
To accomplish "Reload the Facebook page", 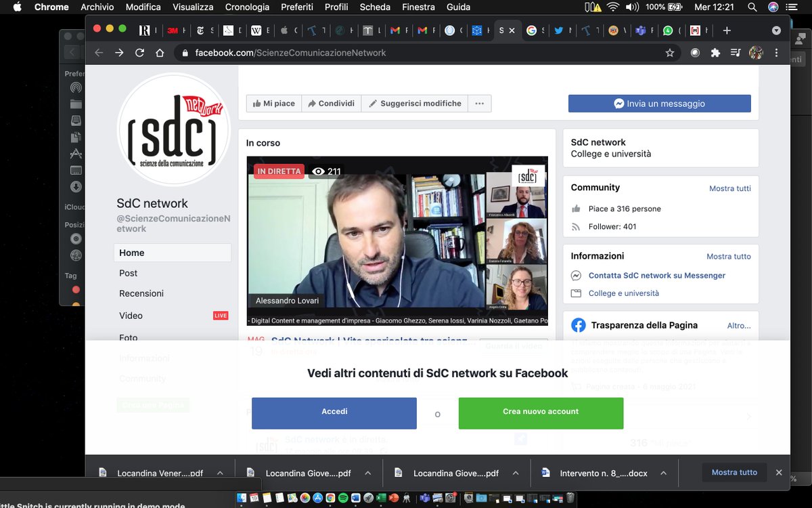I will [x=139, y=53].
